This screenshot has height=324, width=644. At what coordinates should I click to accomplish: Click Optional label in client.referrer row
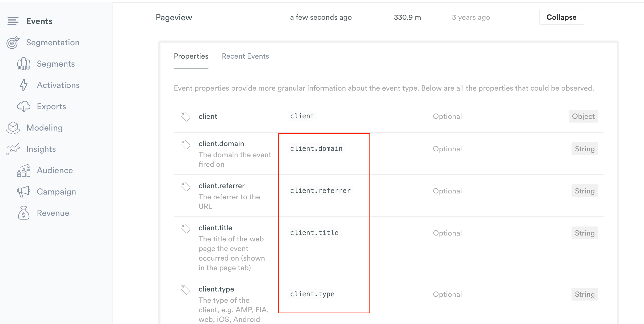click(447, 191)
